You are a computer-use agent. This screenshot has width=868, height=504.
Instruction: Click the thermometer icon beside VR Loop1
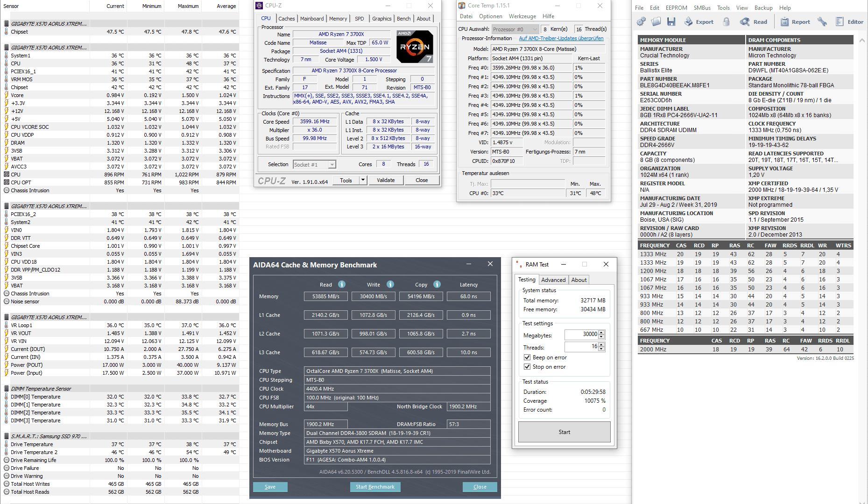pyautogui.click(x=7, y=325)
